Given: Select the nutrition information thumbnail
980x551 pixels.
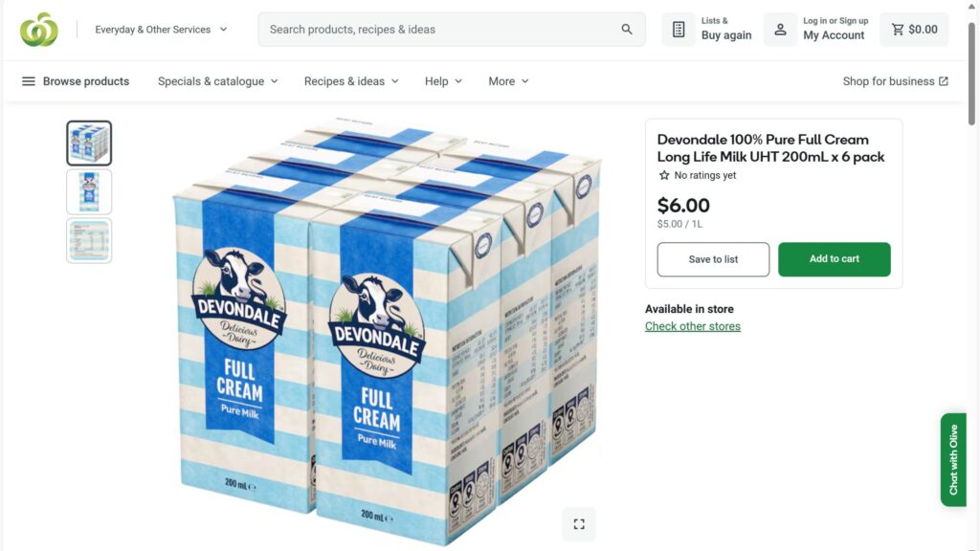Looking at the screenshot, I should [x=89, y=241].
